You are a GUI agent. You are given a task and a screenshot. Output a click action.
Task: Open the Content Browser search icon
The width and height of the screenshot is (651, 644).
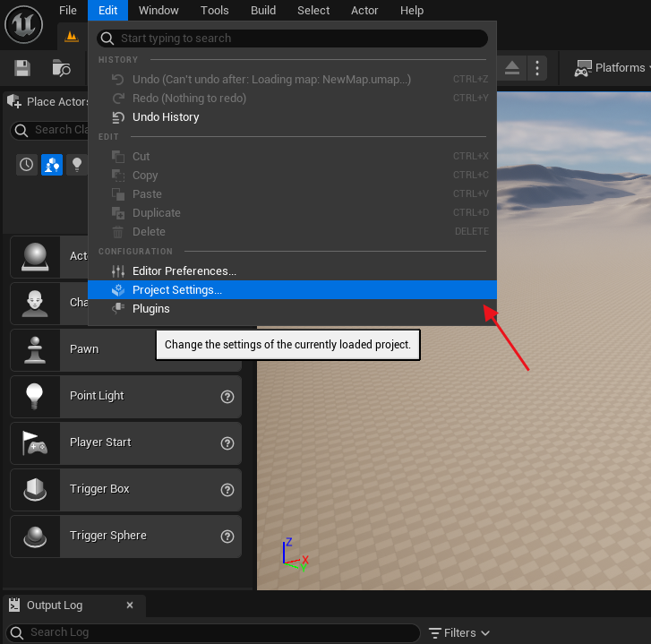click(x=61, y=68)
